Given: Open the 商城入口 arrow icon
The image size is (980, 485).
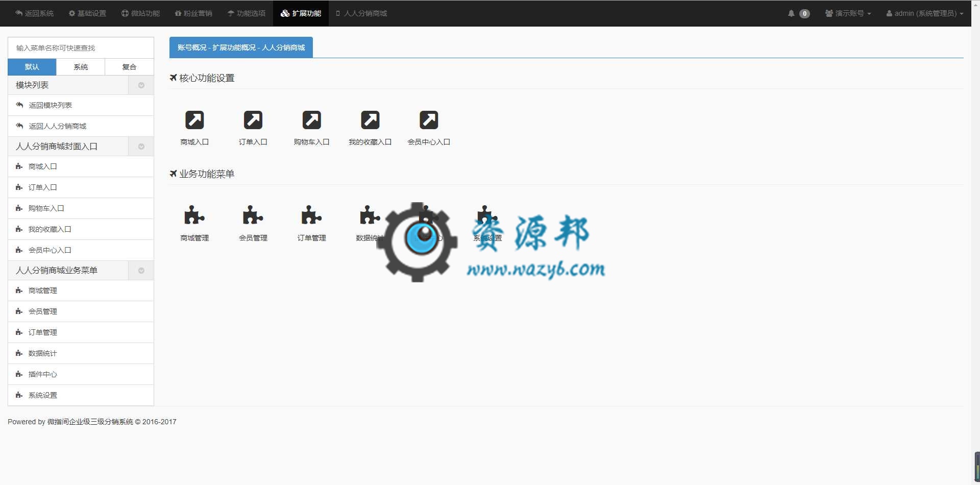Looking at the screenshot, I should [x=194, y=120].
